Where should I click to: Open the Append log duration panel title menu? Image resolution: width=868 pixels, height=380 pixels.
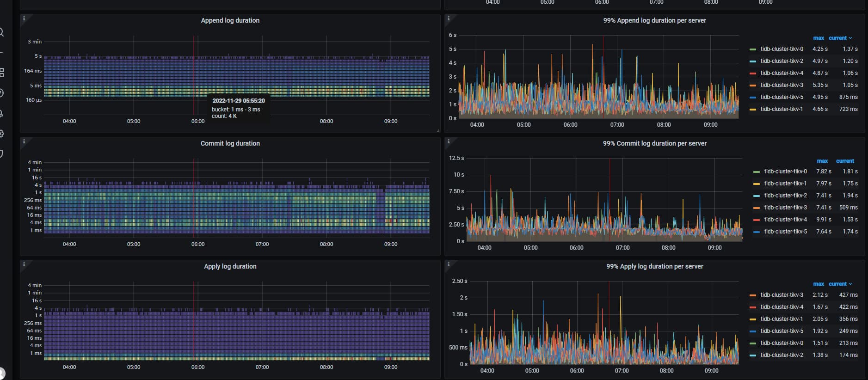[230, 20]
